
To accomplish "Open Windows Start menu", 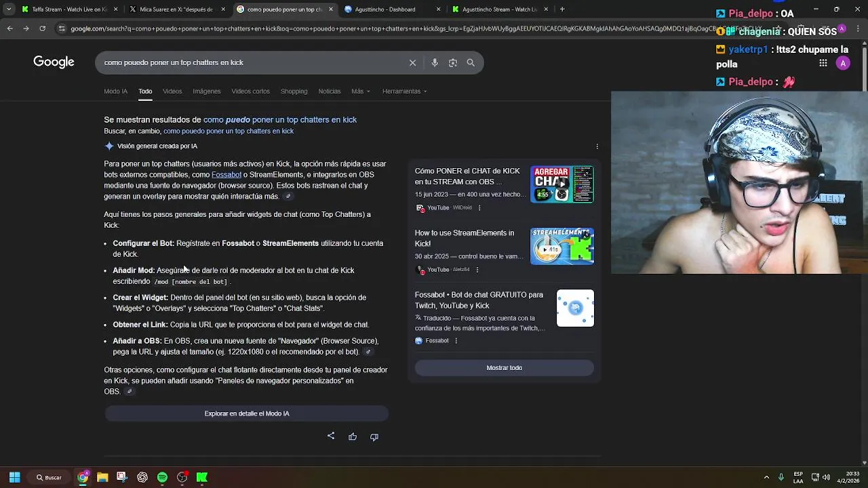I will tap(14, 477).
